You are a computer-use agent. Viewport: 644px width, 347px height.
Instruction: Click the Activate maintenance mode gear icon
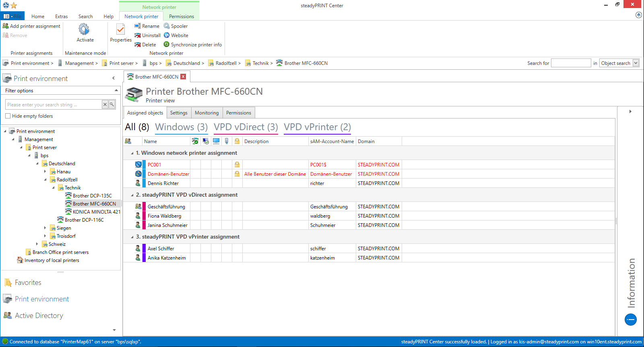point(84,29)
